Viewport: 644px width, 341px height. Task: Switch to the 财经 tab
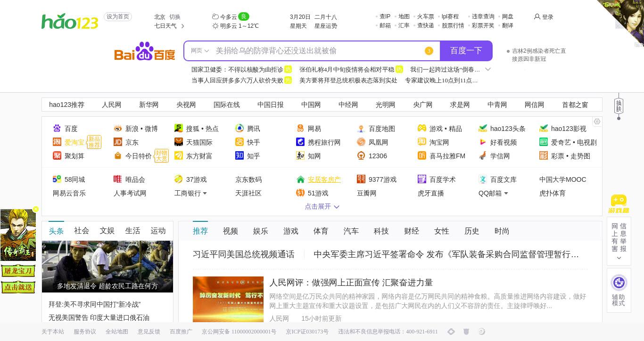pos(412,231)
